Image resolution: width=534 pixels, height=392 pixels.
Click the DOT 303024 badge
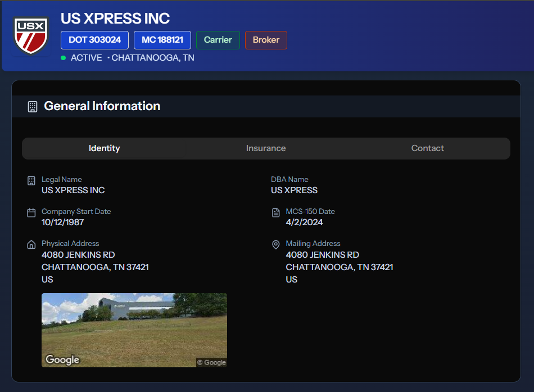click(x=94, y=40)
